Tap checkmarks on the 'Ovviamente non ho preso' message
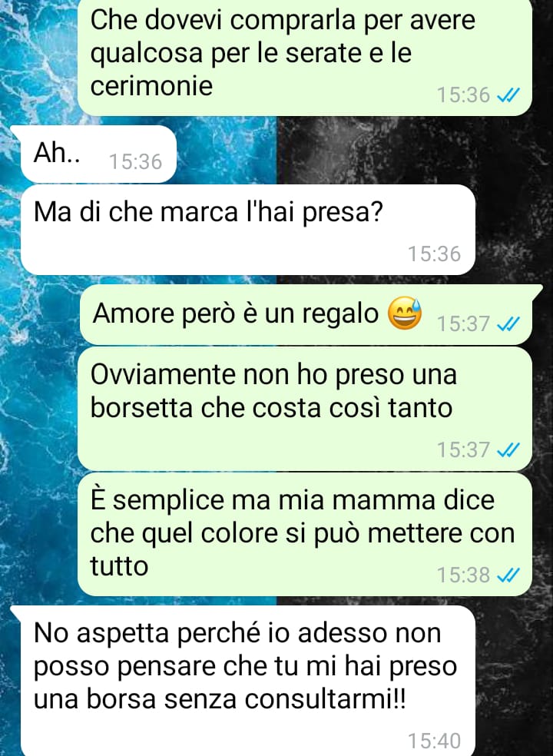Viewport: 553px width, 756px height. pos(508,450)
